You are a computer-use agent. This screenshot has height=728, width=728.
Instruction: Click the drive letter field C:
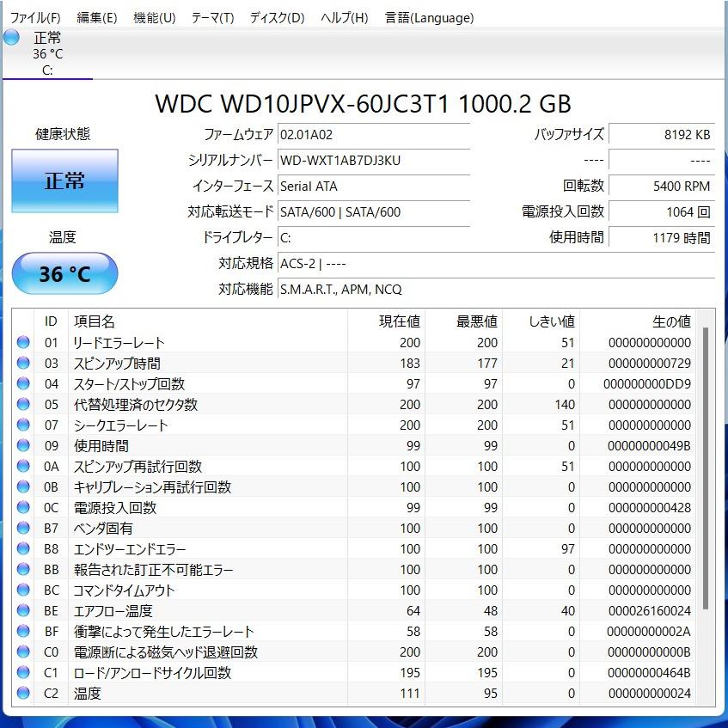(374, 238)
